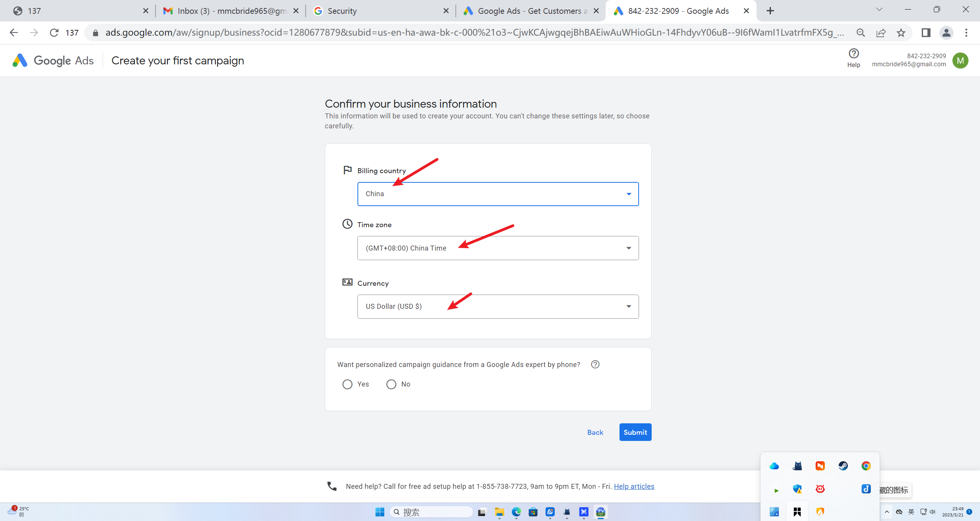Click the Back link

click(595, 432)
